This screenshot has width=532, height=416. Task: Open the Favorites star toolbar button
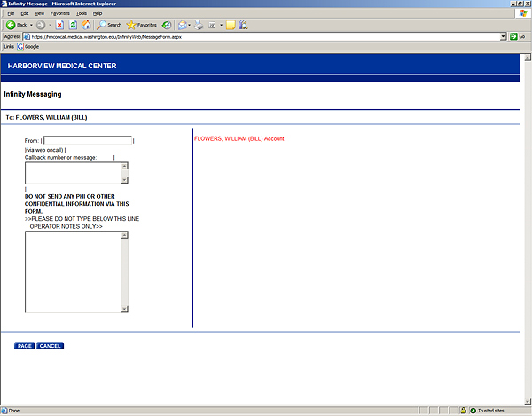pos(142,25)
